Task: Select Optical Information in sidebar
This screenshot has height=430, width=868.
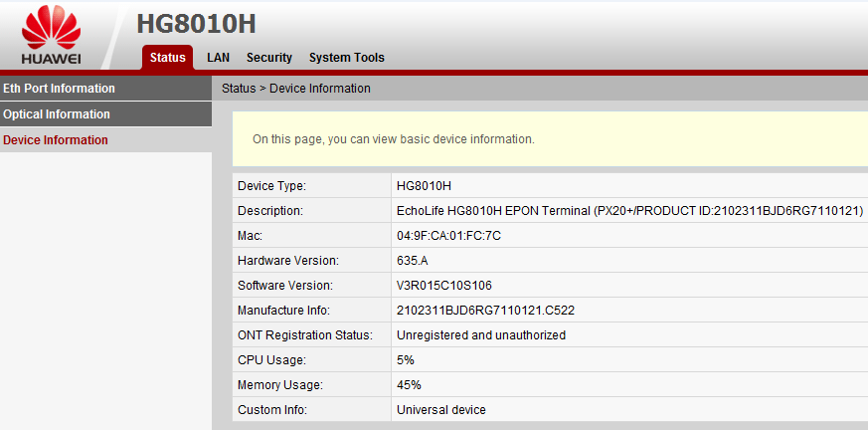Action: (x=105, y=114)
